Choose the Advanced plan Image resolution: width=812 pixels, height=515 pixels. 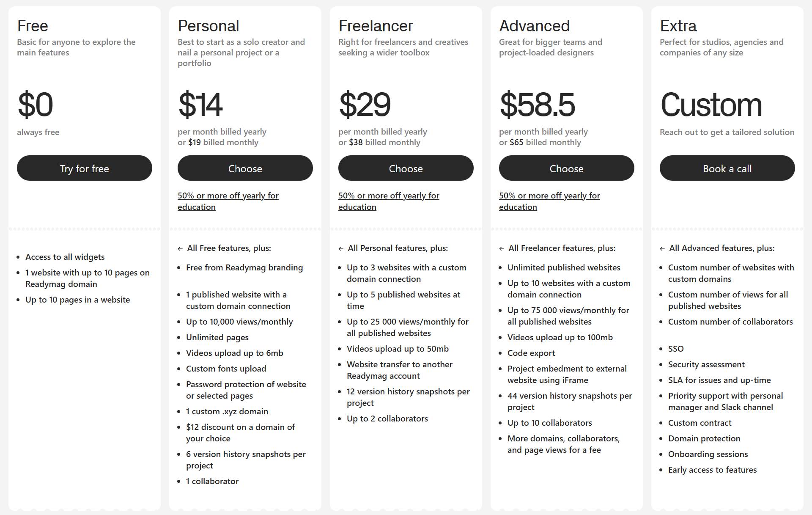click(566, 168)
